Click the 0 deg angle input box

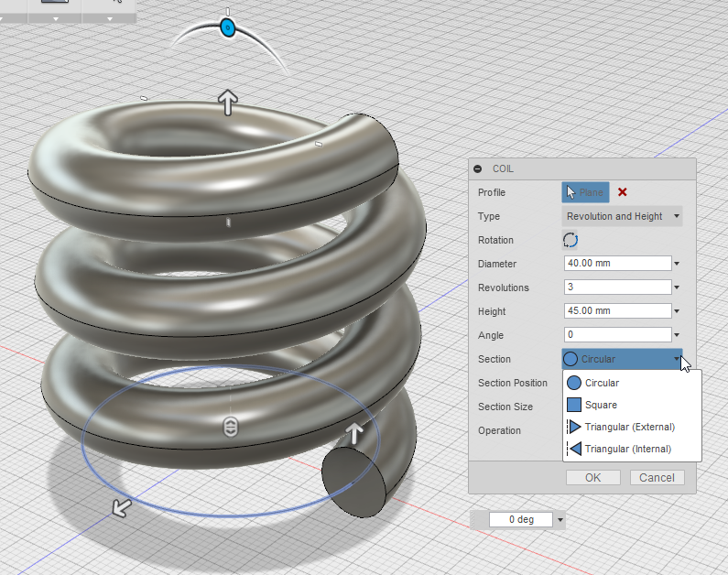pos(521,519)
